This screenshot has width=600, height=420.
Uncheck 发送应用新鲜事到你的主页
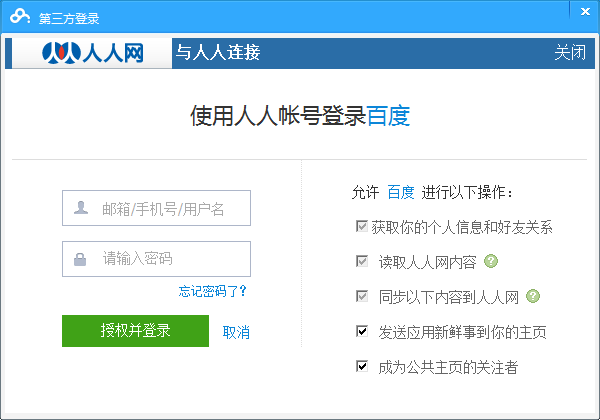tap(362, 331)
